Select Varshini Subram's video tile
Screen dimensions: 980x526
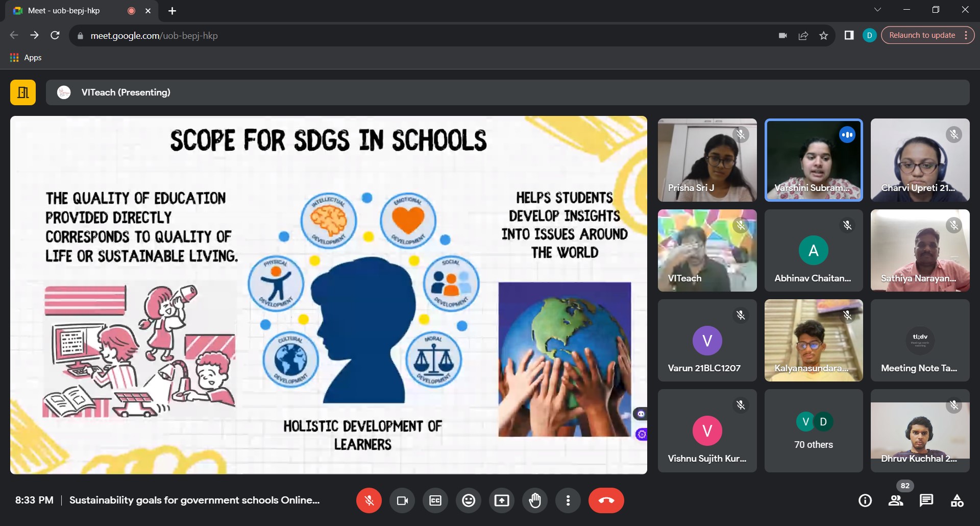tap(814, 160)
